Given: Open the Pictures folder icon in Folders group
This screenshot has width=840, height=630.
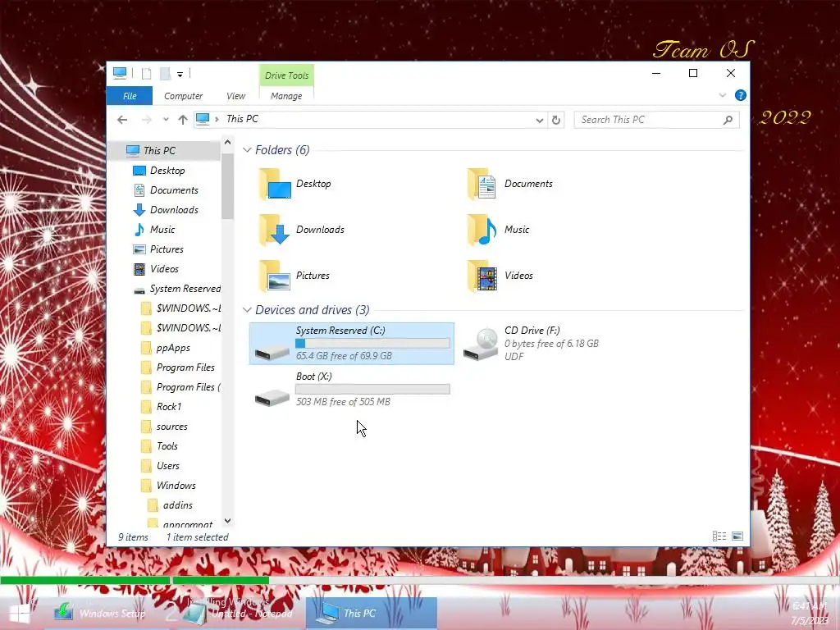Looking at the screenshot, I should [x=275, y=276].
